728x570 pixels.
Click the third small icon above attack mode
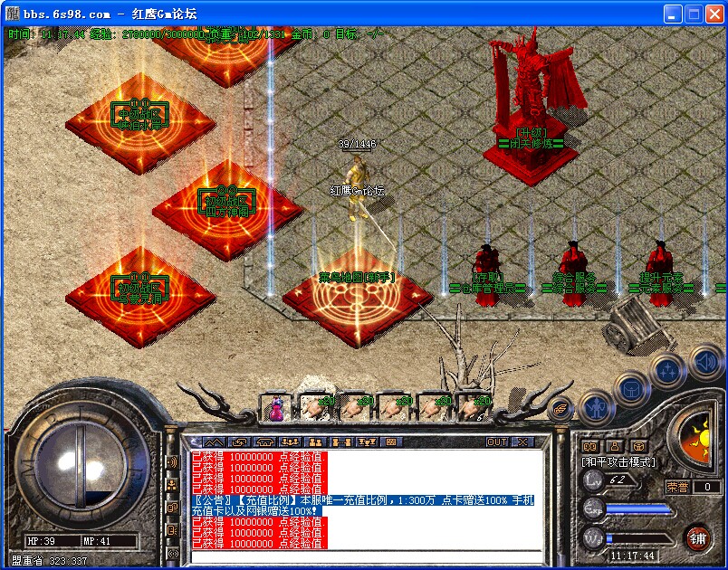point(639,446)
